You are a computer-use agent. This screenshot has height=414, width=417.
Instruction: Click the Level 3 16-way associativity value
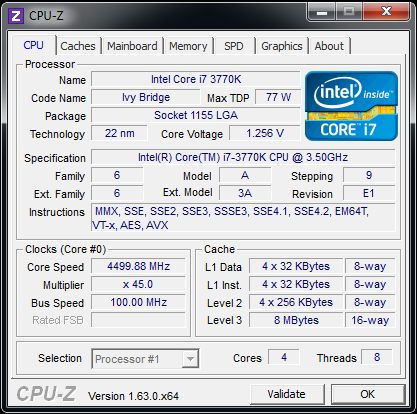(370, 320)
